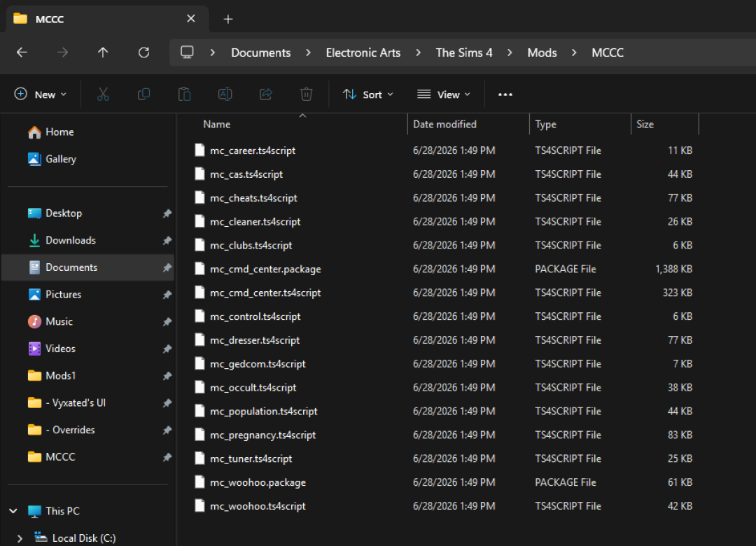This screenshot has width=756, height=546.
Task: Click the file icon of mc_tuner.ts4script
Action: [199, 458]
